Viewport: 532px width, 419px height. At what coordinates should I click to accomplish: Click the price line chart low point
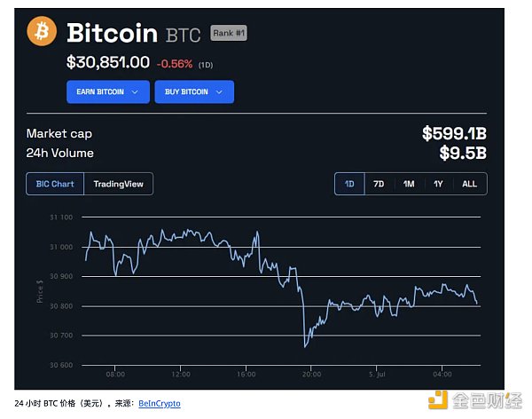click(305, 346)
